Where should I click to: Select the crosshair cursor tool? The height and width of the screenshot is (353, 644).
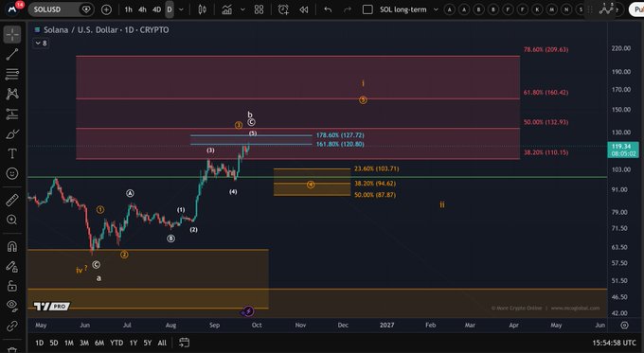click(12, 35)
